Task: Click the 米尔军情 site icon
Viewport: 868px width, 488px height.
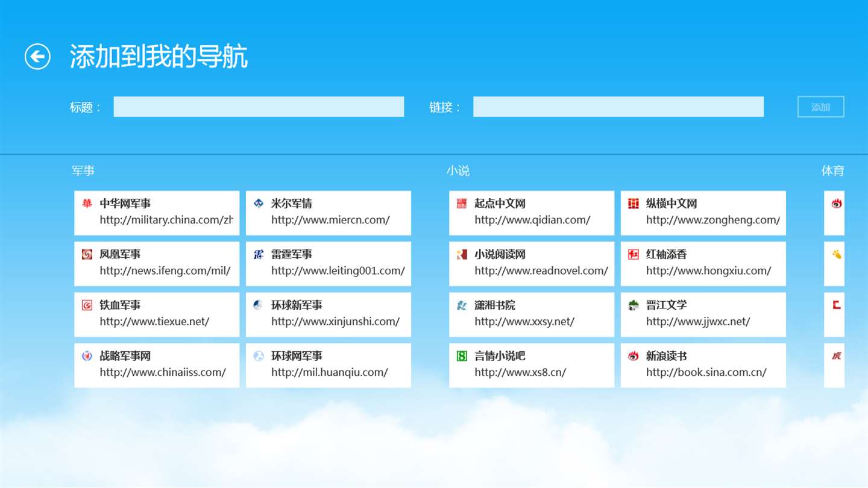Action: [259, 204]
